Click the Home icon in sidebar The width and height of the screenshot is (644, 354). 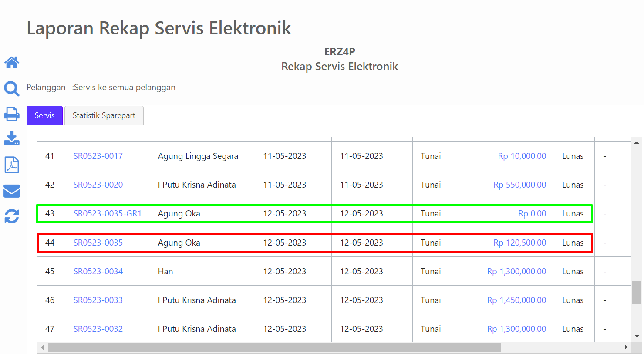click(x=12, y=63)
